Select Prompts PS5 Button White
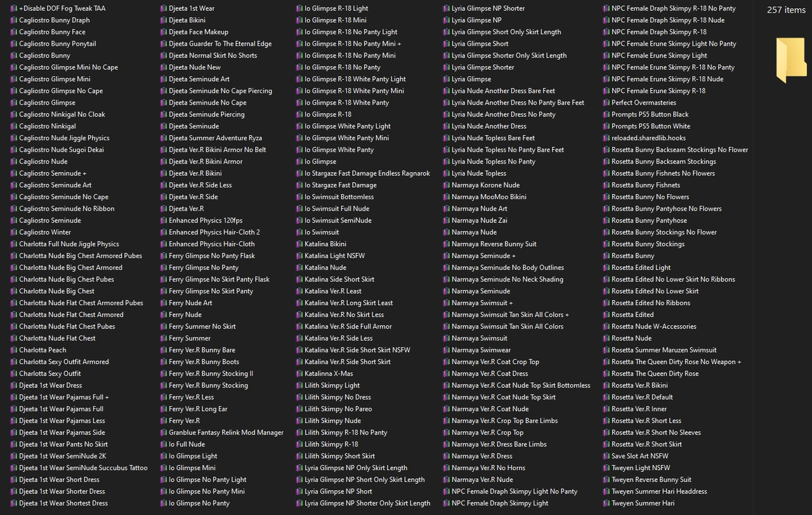The width and height of the screenshot is (812, 515). (651, 126)
